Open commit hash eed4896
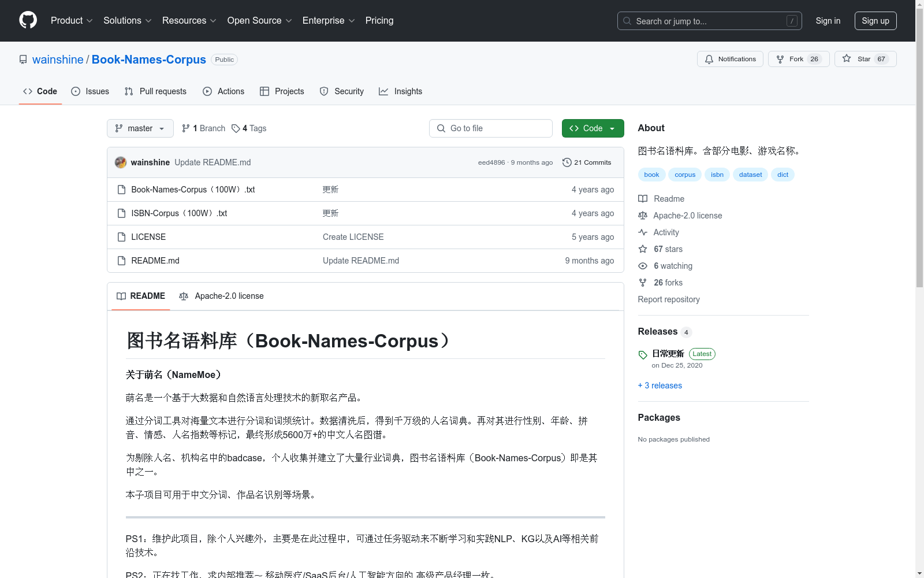 point(491,162)
